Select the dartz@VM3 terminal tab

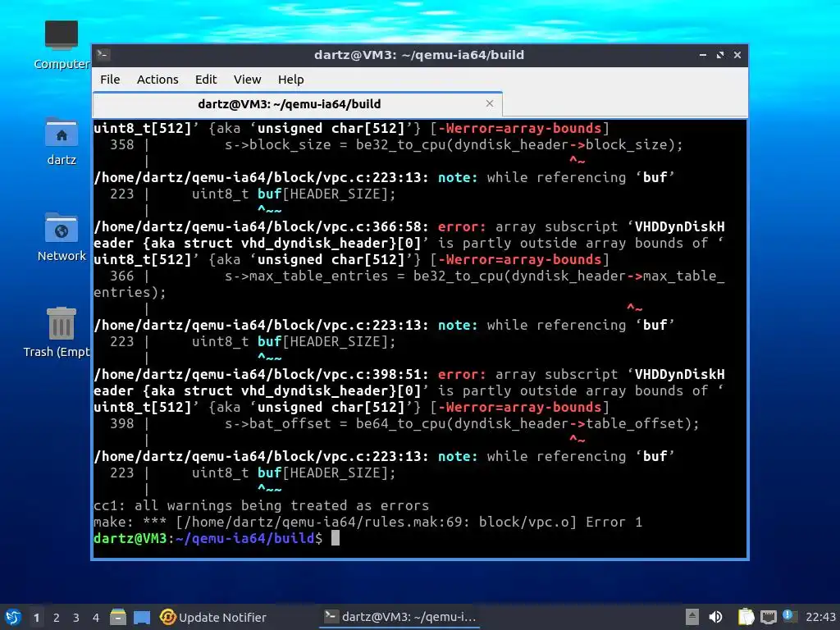(x=297, y=104)
